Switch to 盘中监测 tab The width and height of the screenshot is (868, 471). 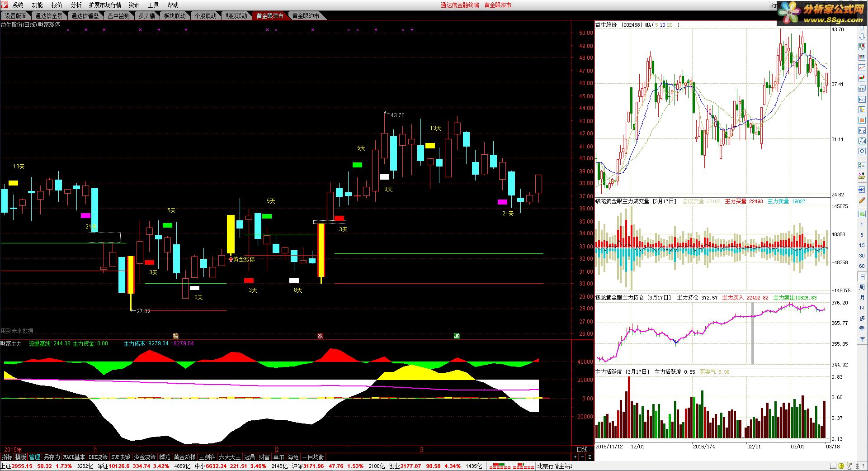coord(118,16)
